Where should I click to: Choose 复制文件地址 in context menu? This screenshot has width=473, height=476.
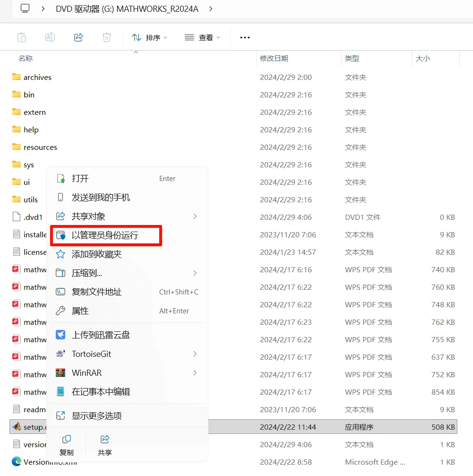click(x=128, y=292)
